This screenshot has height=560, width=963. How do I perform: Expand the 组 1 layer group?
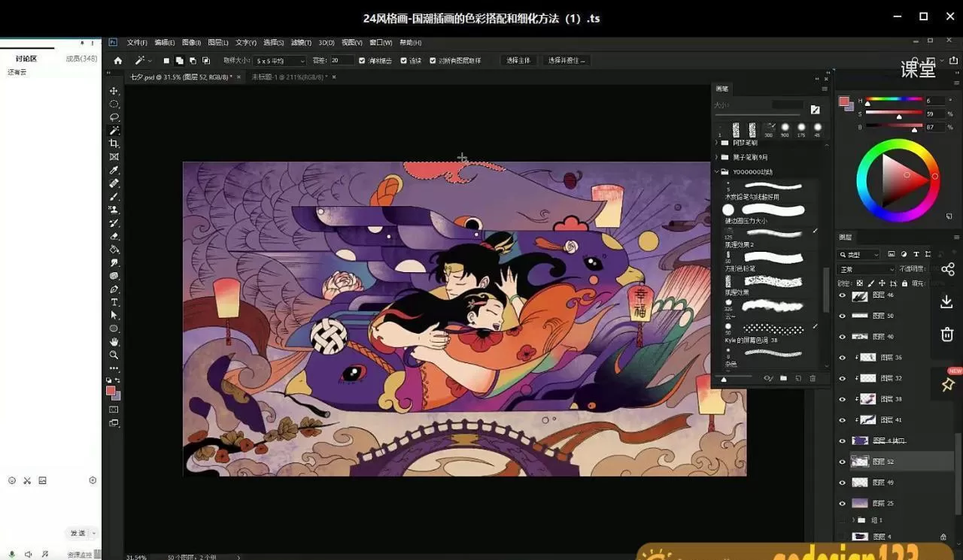[x=852, y=519]
